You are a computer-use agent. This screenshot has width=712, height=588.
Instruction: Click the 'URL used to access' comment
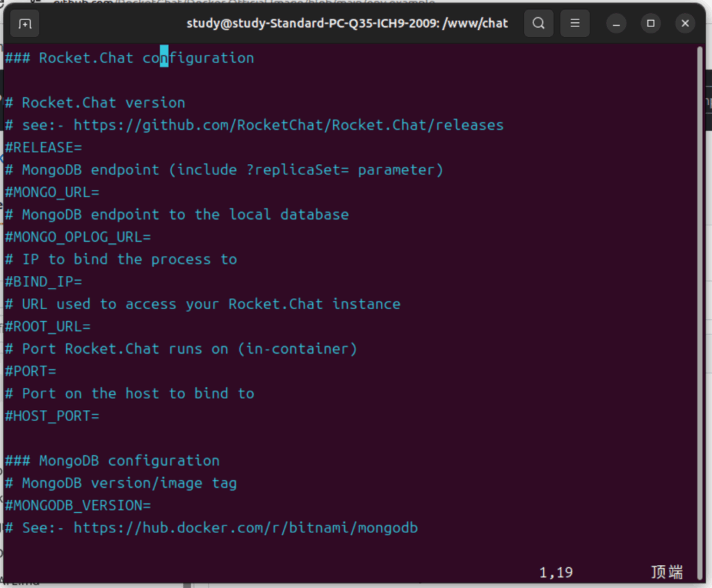(202, 304)
